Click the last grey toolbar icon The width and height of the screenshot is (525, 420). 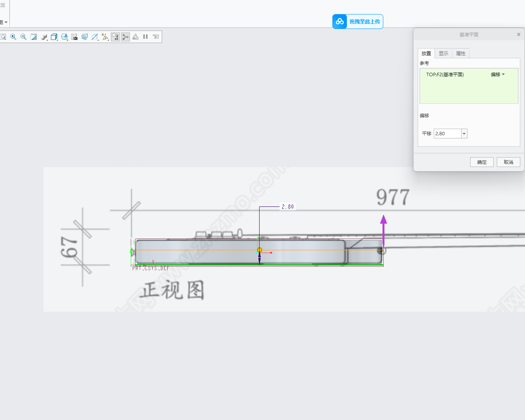pos(155,37)
